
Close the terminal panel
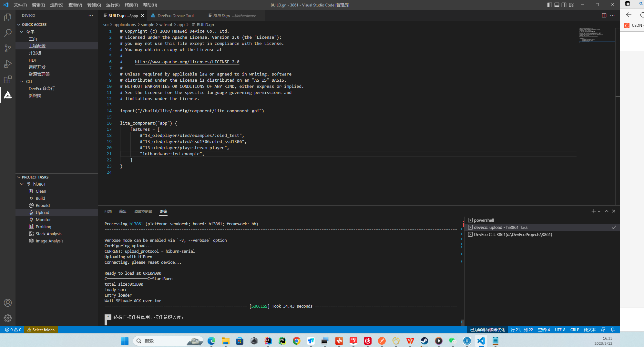[614, 211]
